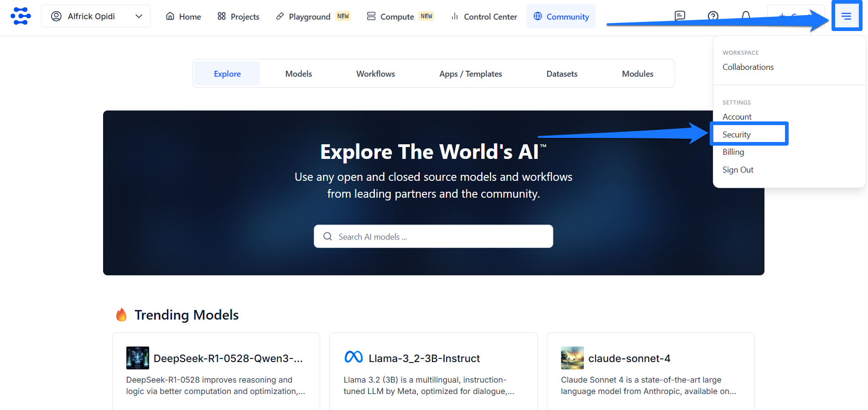This screenshot has width=868, height=410.
Task: Click the DeepSeek-R1-0528 description text
Action: (216, 385)
